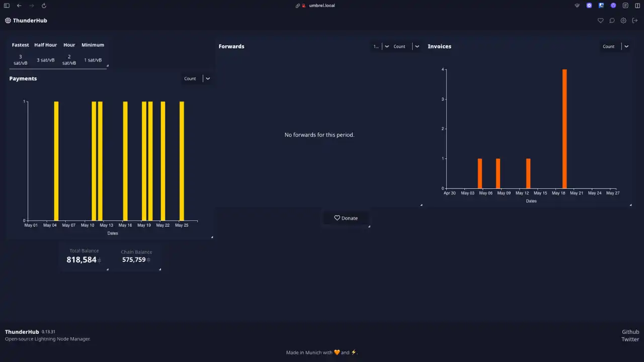Image resolution: width=644 pixels, height=362 pixels.
Task: Open the chat bubble icon in the header
Action: 612,21
